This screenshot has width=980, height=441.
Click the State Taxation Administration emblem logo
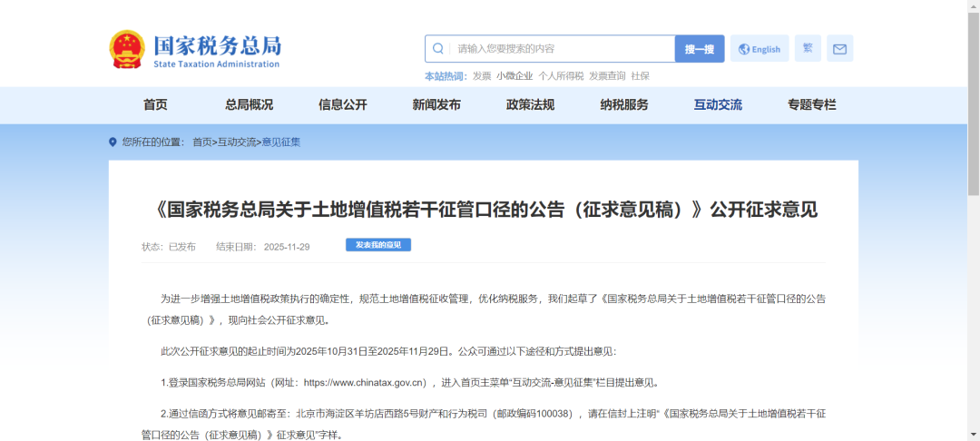pyautogui.click(x=126, y=49)
